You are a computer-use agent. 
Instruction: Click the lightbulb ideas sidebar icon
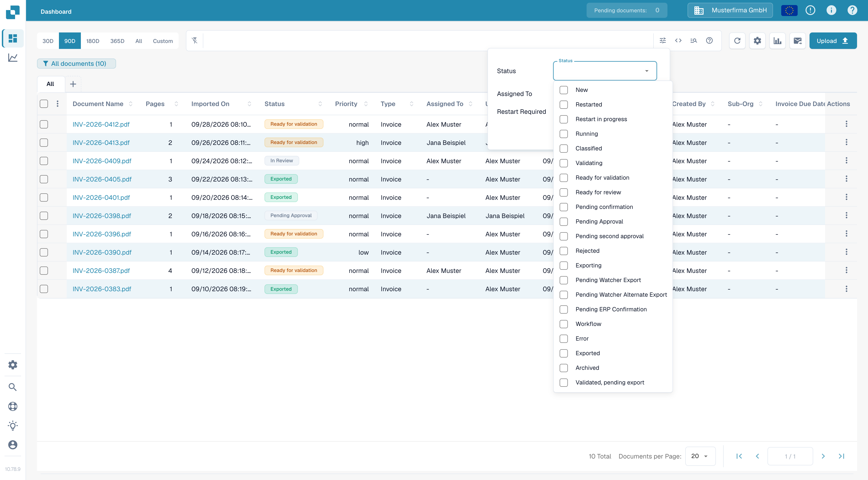(x=13, y=425)
